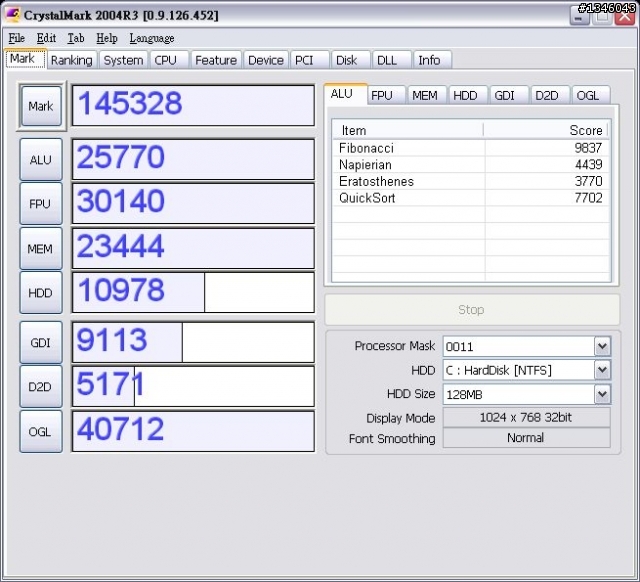This screenshot has height=582, width=640.
Task: Run the HDD benchmark button
Action: (41, 293)
